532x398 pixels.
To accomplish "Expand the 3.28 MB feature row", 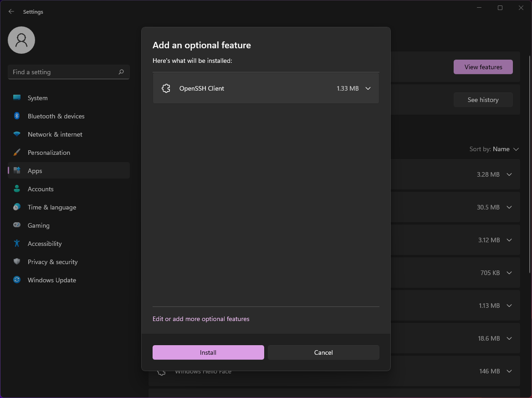I will click(509, 174).
